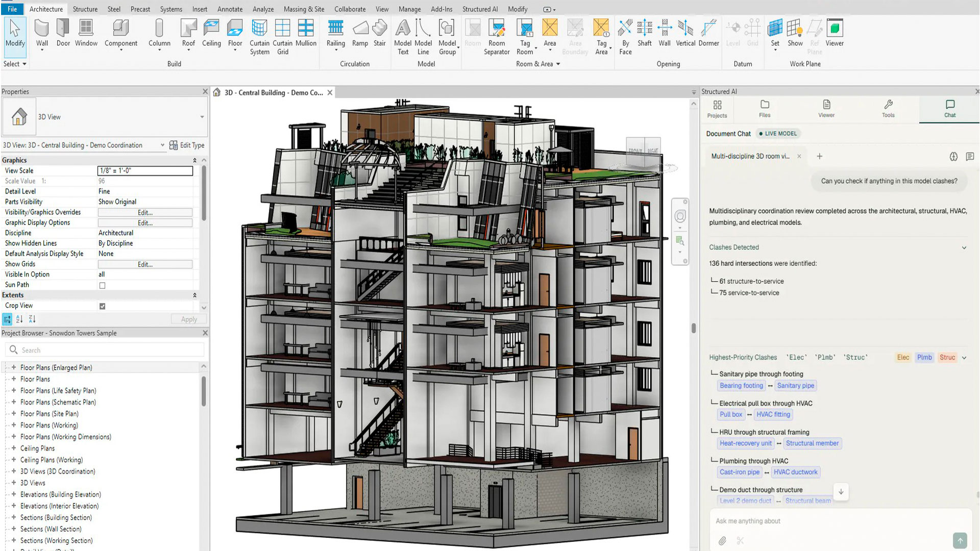Screen dimensions: 980x551
Task: Click Edit for Visibility/Graphics Overrides
Action: [145, 212]
